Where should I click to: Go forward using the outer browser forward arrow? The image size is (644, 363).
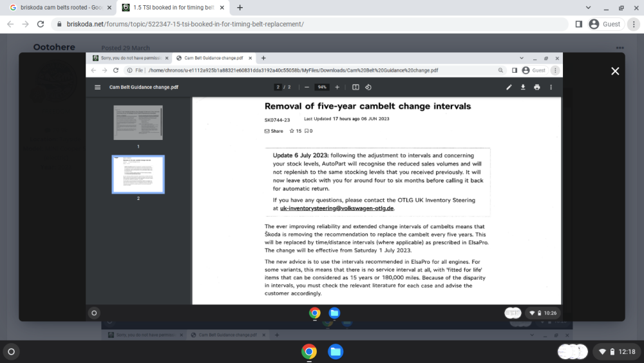pyautogui.click(x=26, y=25)
